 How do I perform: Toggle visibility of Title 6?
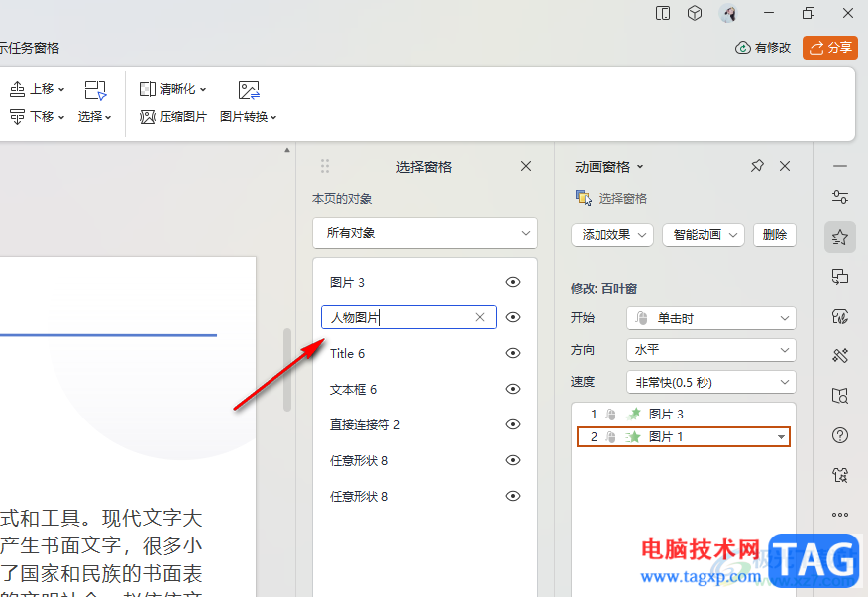pyautogui.click(x=513, y=353)
